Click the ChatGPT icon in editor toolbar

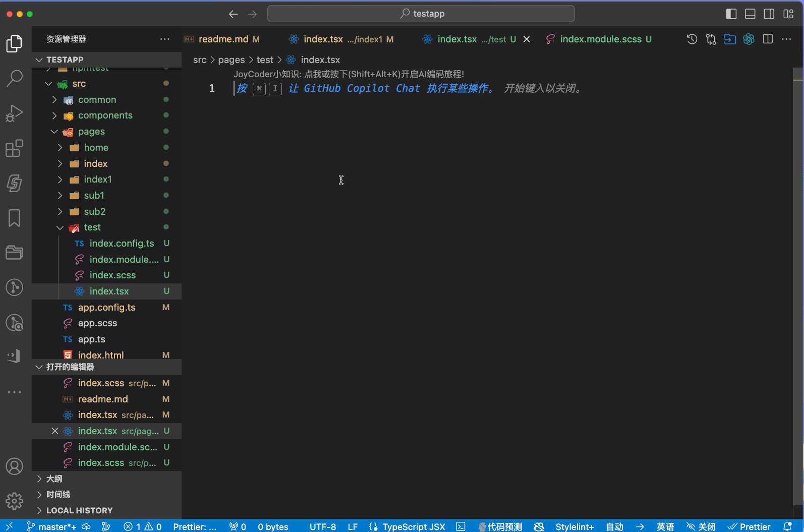point(749,39)
